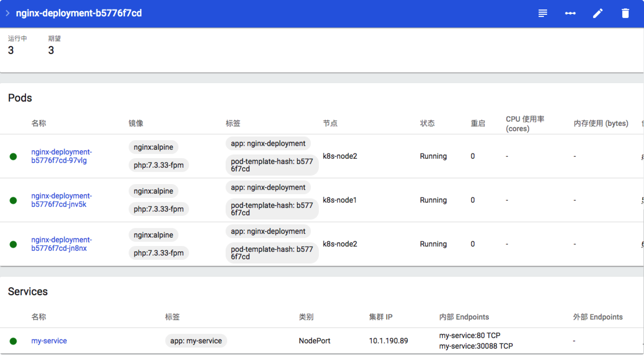Click green status dot of pod jn8nx

tap(13, 244)
